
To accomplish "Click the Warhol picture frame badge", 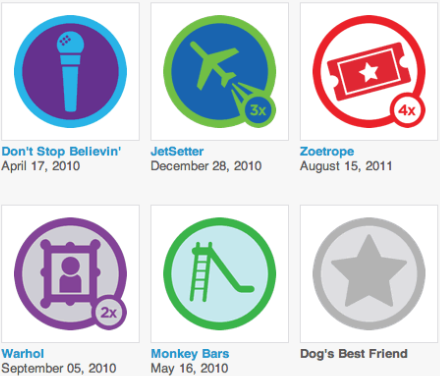I will [70, 274].
